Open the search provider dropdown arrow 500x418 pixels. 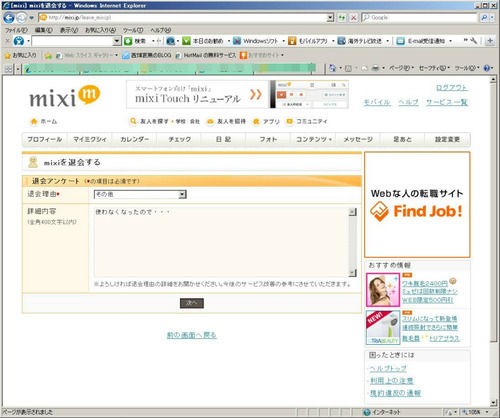492,18
